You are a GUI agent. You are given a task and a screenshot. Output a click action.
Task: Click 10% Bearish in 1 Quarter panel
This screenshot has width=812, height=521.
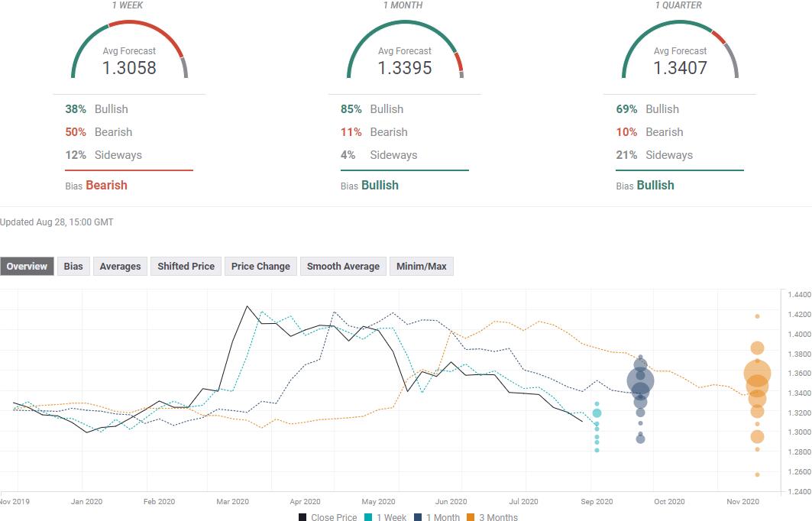click(649, 132)
